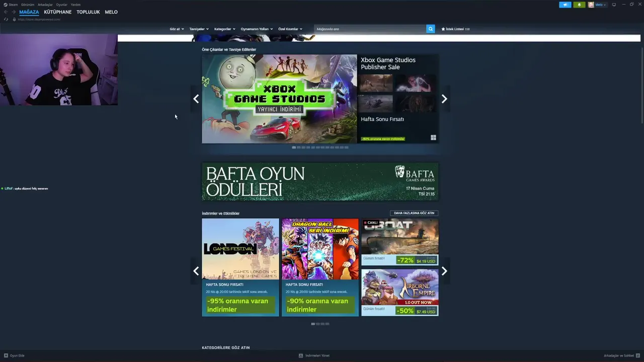The width and height of the screenshot is (644, 362).
Task: Switch to the MAĞAZA tab
Action: [29, 12]
